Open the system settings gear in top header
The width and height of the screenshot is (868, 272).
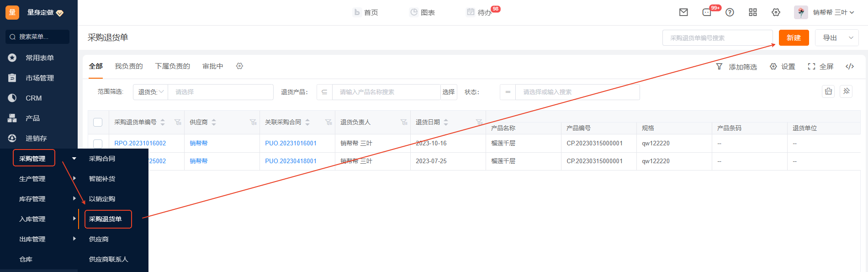[776, 12]
